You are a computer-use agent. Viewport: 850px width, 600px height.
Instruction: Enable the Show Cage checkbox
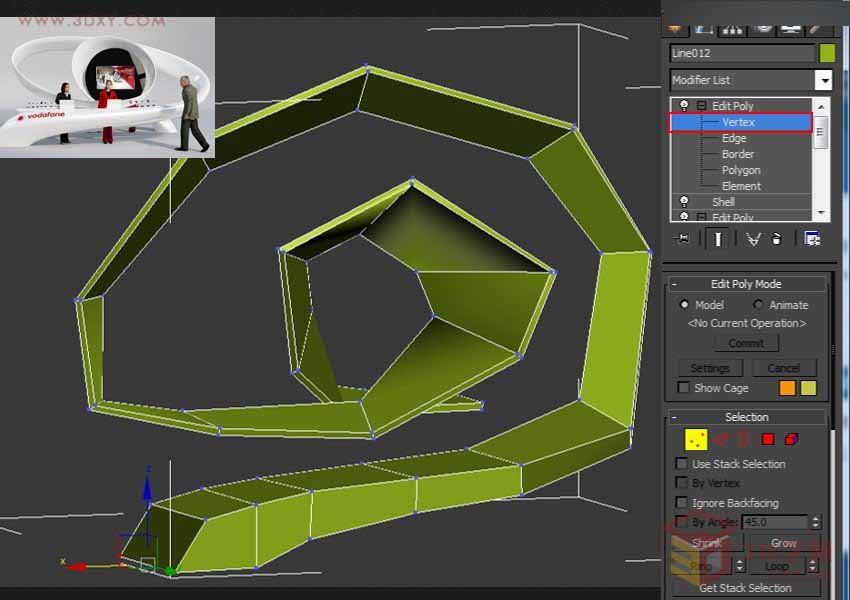[x=684, y=388]
